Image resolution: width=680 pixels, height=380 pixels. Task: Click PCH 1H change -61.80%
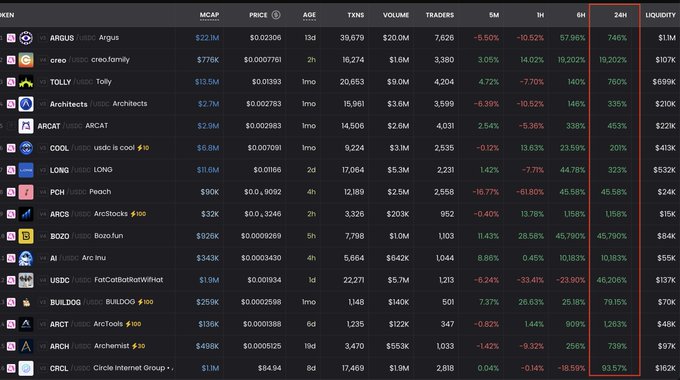(x=530, y=192)
